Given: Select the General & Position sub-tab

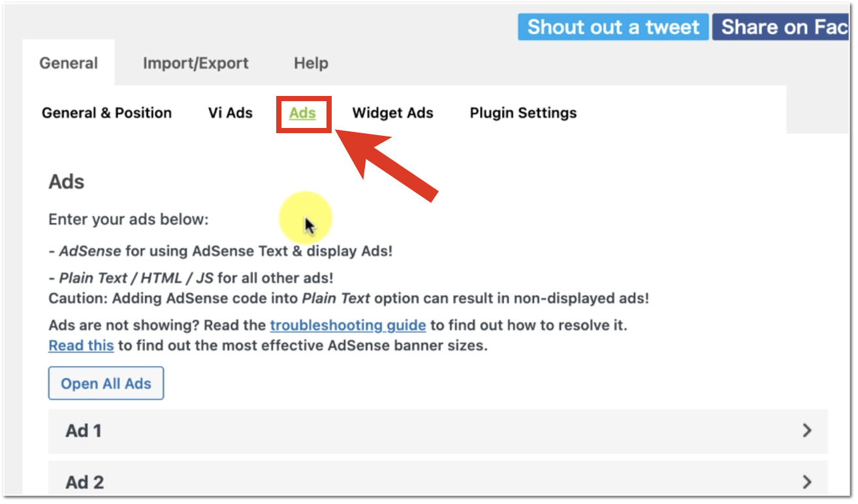Looking at the screenshot, I should pos(106,113).
